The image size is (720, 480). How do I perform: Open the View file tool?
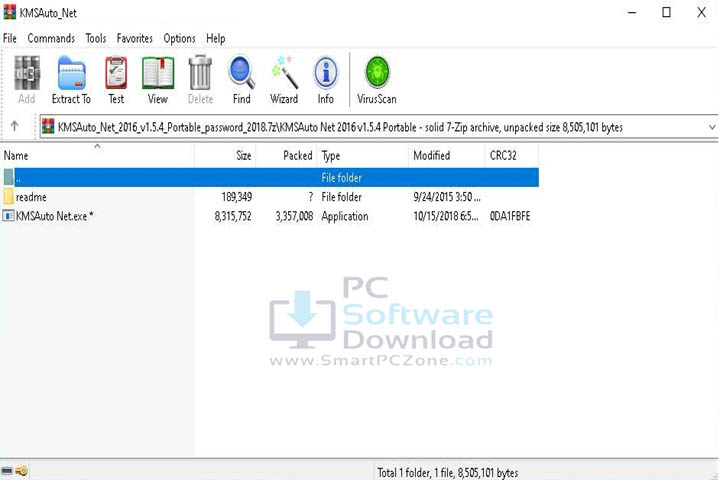[x=158, y=73]
